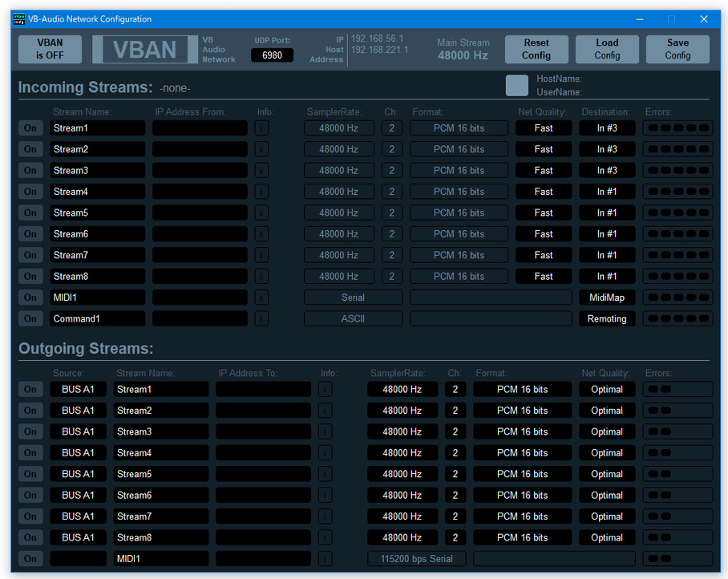Viewport: 728px width, 579px height.
Task: Click Load Config button
Action: tap(607, 49)
